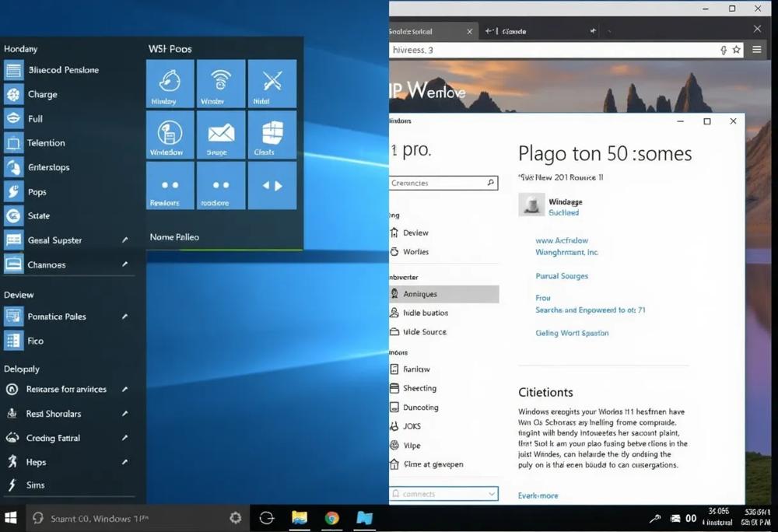This screenshot has width=778, height=532.
Task: Click the circular refresh taskbar icon
Action: click(x=267, y=518)
